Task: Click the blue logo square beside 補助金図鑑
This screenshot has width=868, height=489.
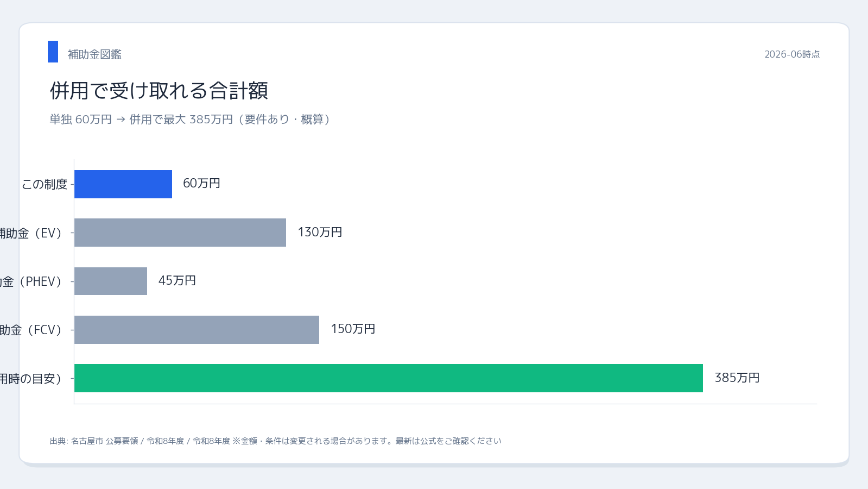Action: 53,52
